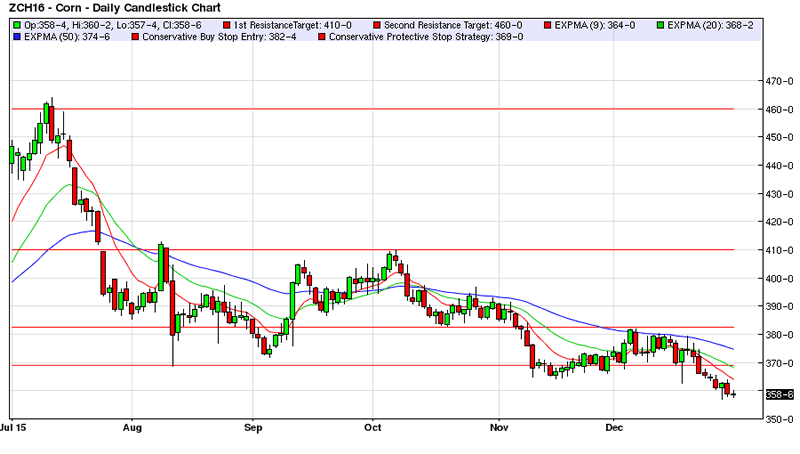This screenshot has height=454, width=800.
Task: Click the 358-6 current price tag
Action: (780, 395)
